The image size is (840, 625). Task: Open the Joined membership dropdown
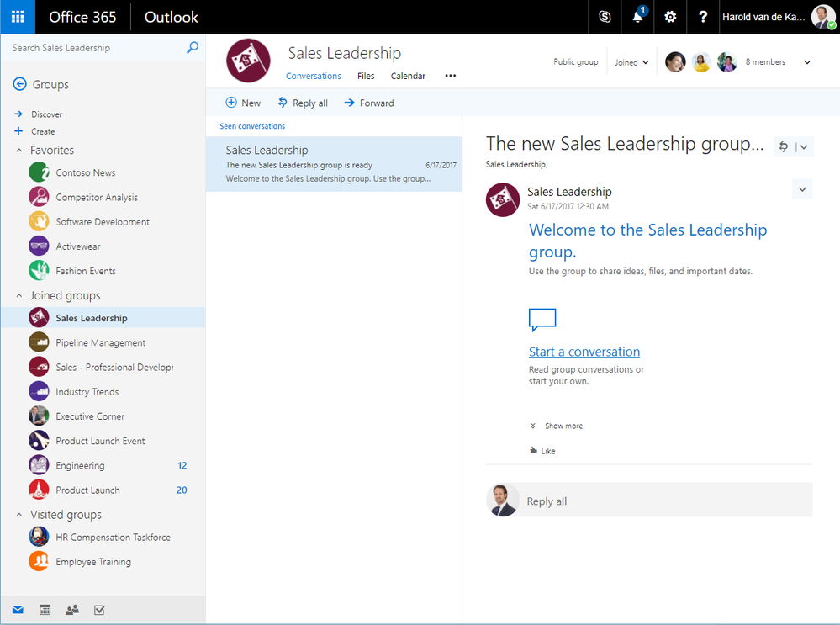point(631,61)
